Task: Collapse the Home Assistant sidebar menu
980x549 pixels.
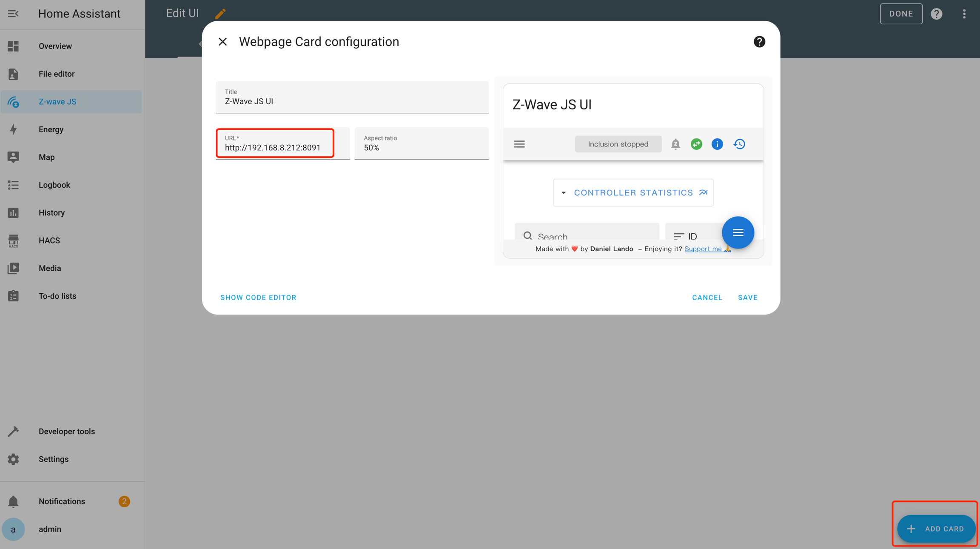Action: pos(13,14)
